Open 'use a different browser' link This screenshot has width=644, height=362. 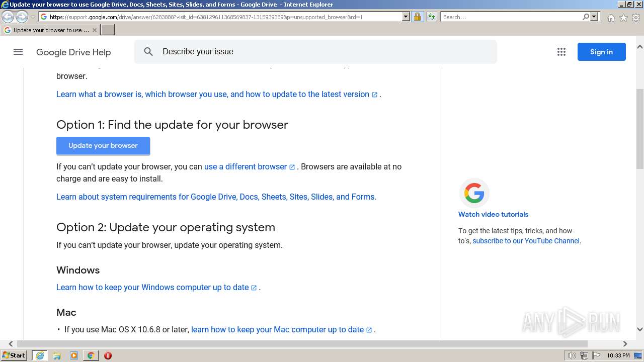246,166
